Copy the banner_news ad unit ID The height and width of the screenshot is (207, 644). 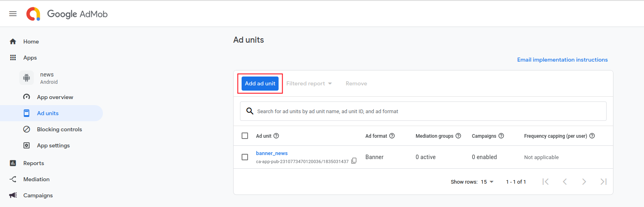tap(354, 161)
